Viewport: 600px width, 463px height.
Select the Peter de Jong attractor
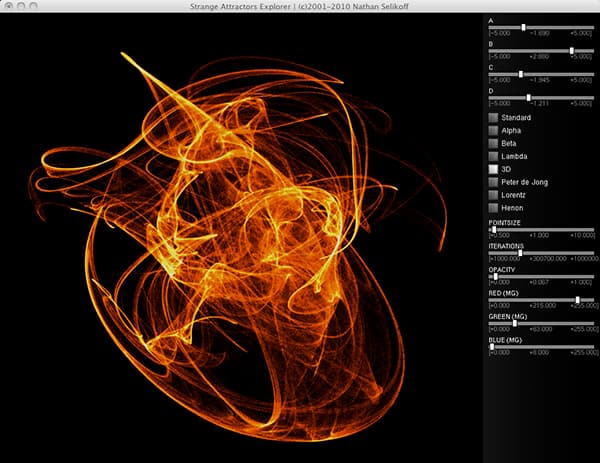pyautogui.click(x=493, y=183)
